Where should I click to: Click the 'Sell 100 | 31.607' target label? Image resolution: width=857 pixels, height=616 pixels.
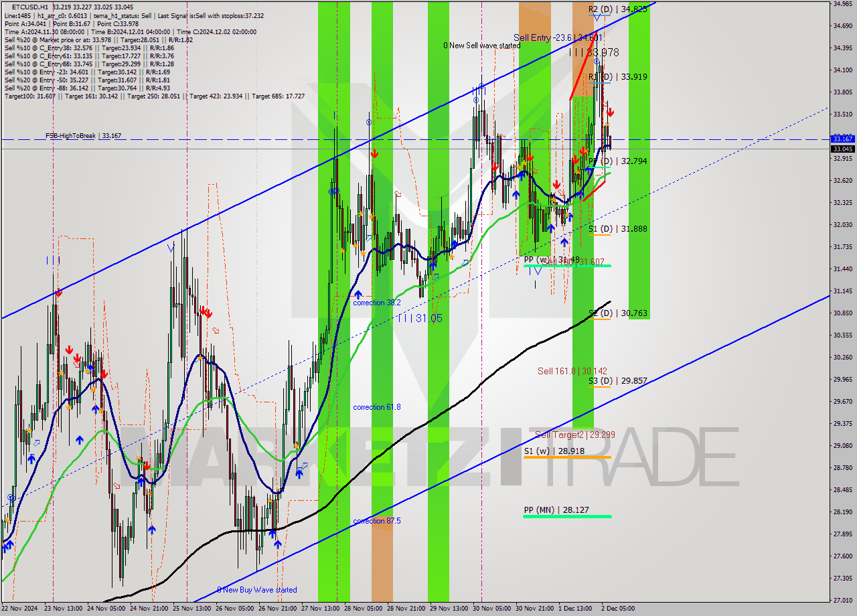click(574, 262)
